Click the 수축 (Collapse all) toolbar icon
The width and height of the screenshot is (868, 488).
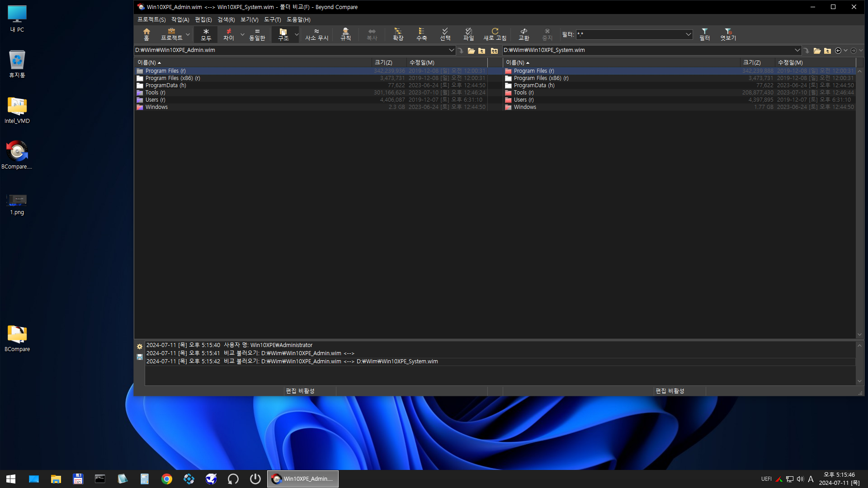tap(421, 34)
